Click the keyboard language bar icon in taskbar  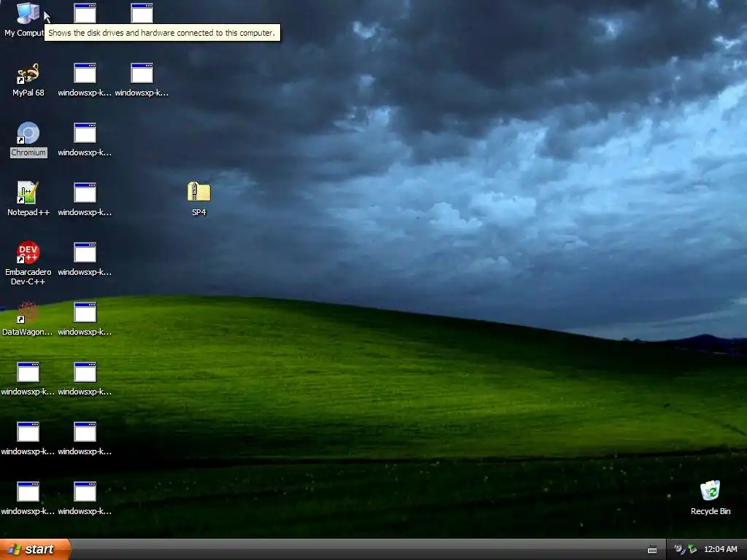point(652,550)
